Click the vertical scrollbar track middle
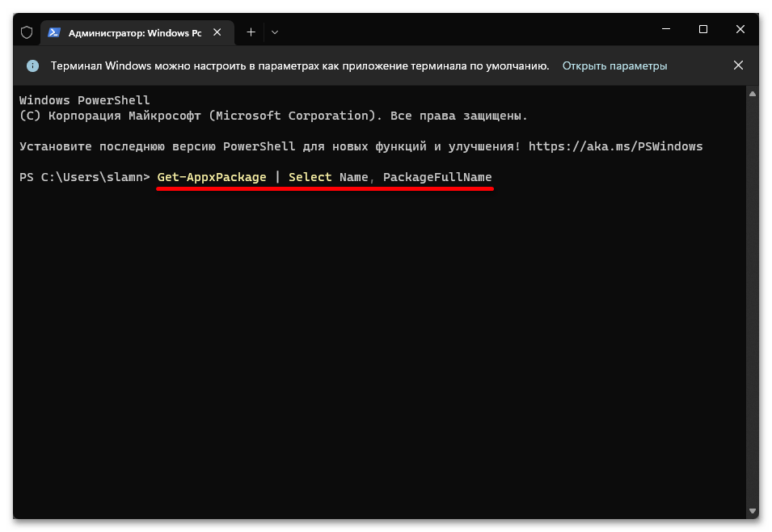Image resolution: width=772 pixels, height=532 pixels. pos(753,303)
